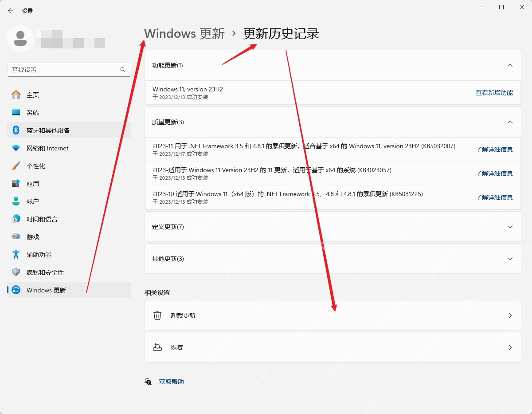Screen dimensions: 532x414
Task: Expand the 其他更新(3) section chevron
Action: (x=510, y=259)
